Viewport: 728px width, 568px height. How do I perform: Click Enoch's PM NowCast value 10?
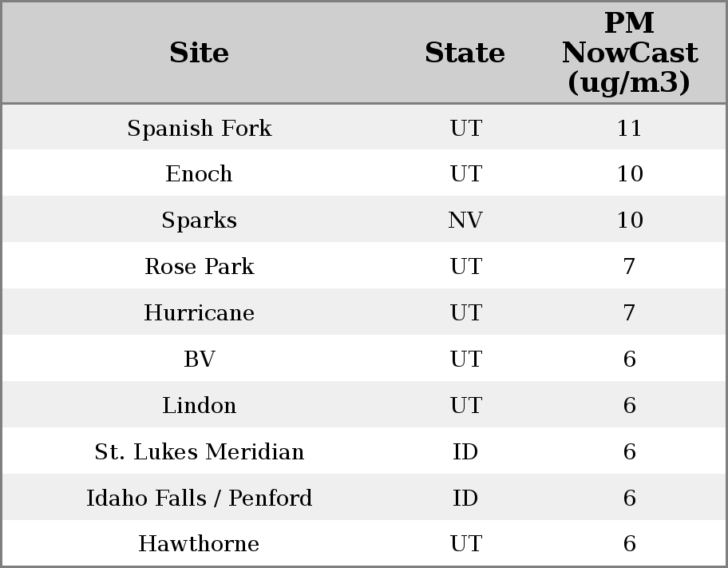pos(629,174)
